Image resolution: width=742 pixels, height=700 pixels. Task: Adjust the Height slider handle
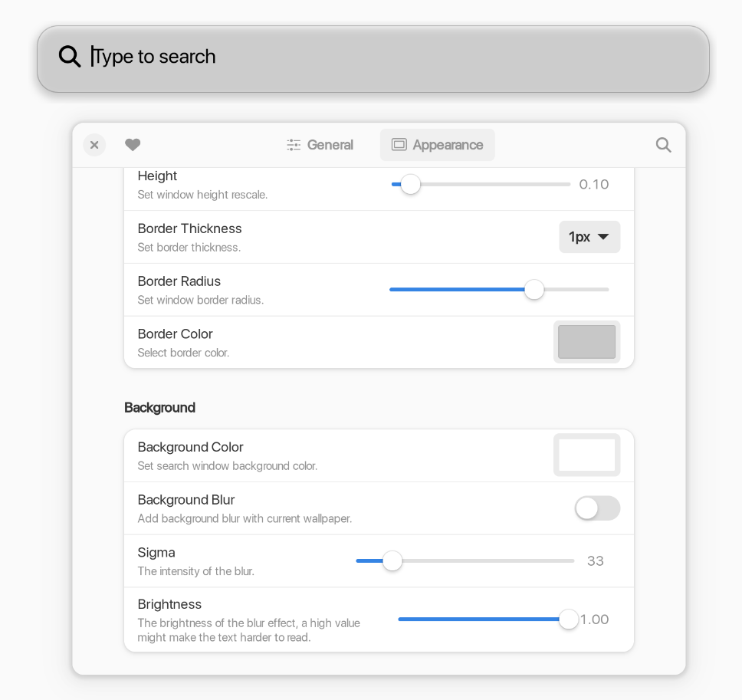point(410,184)
